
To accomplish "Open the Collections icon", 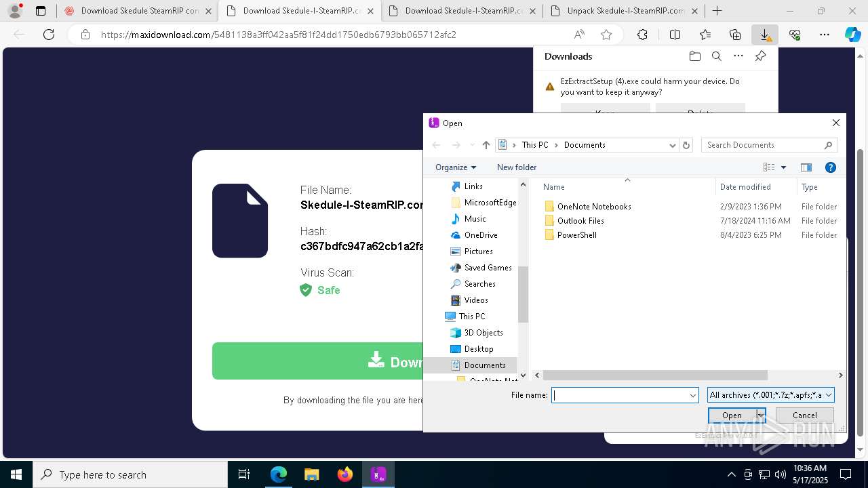I will (735, 35).
